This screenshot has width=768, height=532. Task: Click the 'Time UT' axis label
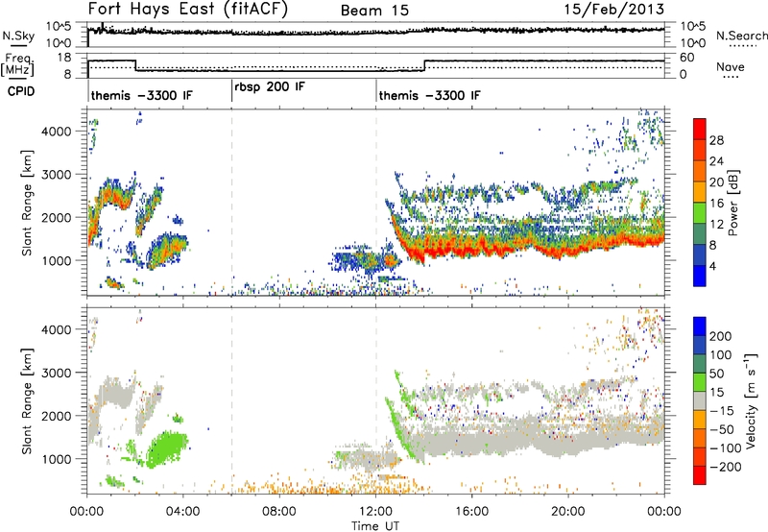(375, 526)
